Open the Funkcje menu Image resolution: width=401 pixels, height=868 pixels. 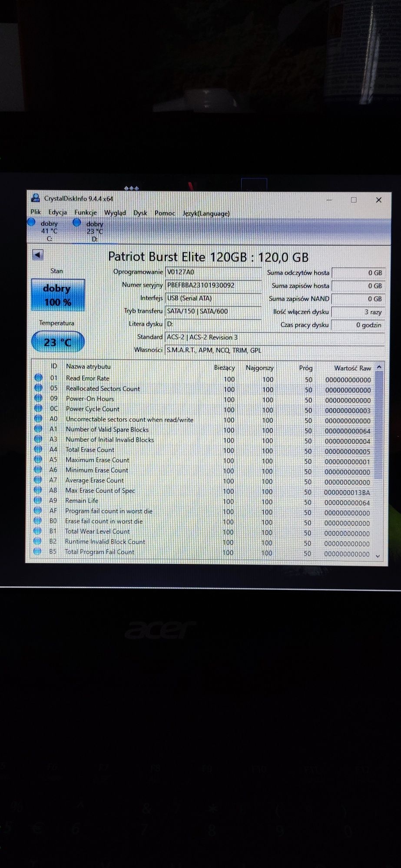point(86,212)
